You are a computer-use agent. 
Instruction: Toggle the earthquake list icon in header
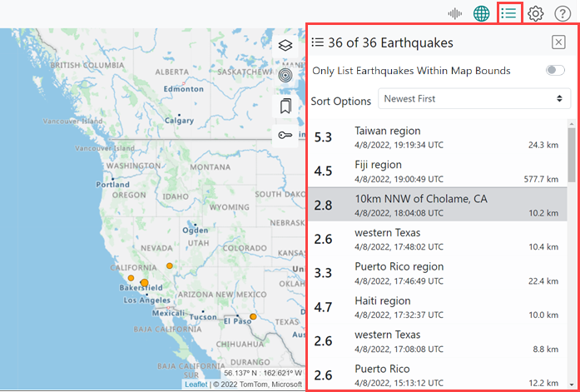tap(509, 13)
